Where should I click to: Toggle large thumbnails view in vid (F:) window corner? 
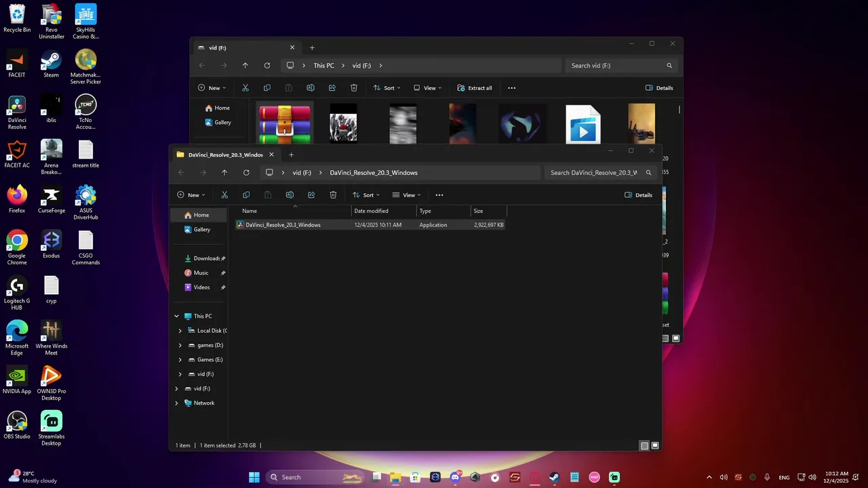(675, 338)
